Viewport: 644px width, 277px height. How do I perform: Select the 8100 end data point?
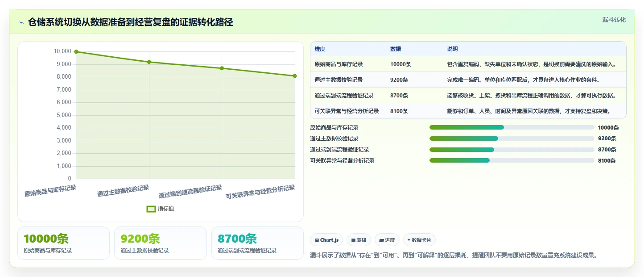point(295,76)
